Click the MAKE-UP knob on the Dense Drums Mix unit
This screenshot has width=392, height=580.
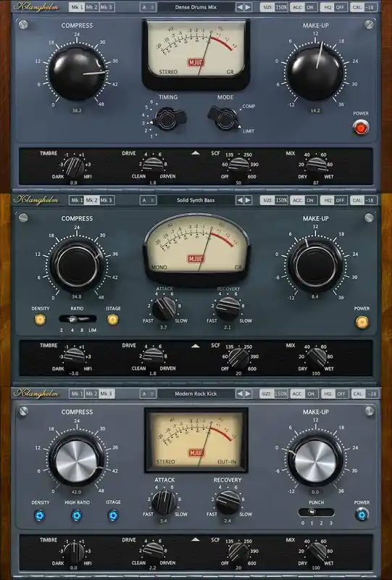(x=315, y=73)
